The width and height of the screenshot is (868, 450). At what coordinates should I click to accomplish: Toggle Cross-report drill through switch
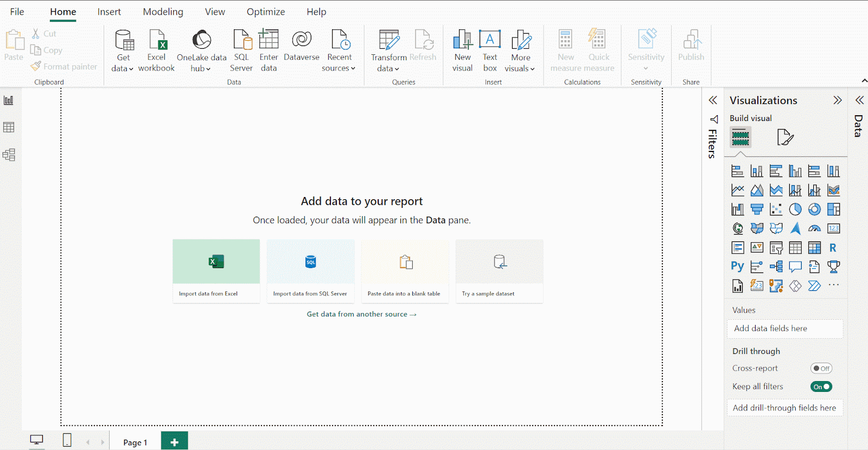coord(821,368)
